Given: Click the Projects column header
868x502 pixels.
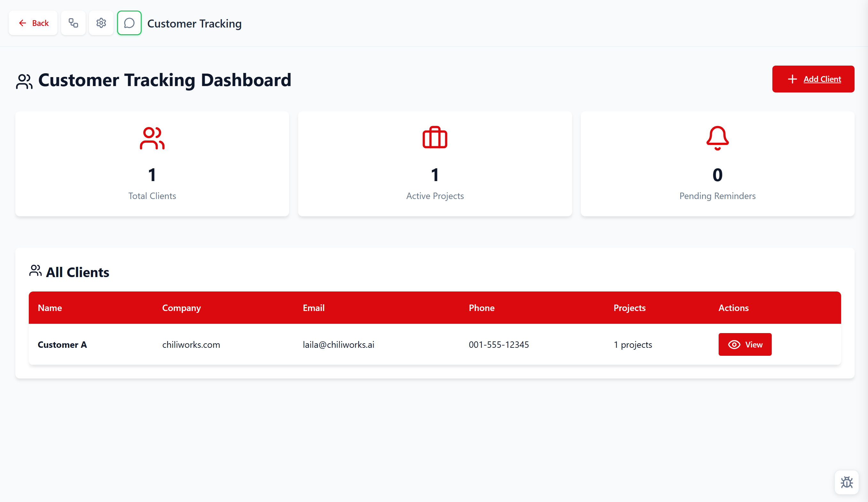Looking at the screenshot, I should pos(629,308).
